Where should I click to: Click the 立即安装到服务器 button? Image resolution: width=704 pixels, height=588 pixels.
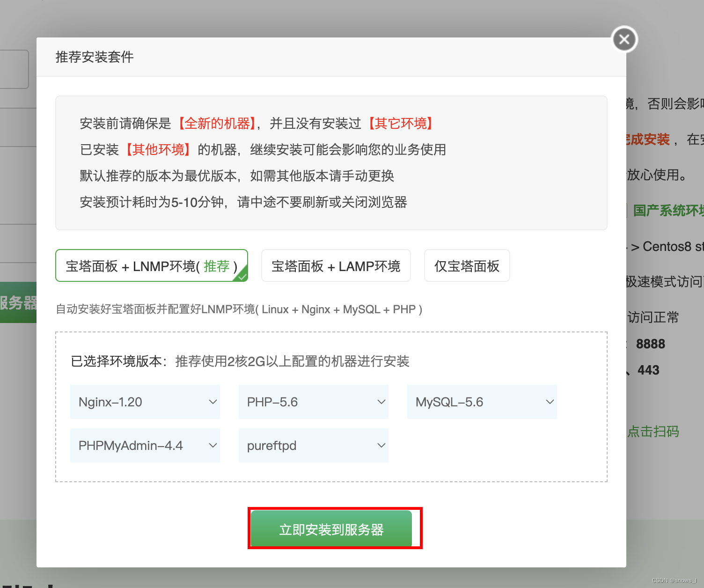[x=331, y=529]
